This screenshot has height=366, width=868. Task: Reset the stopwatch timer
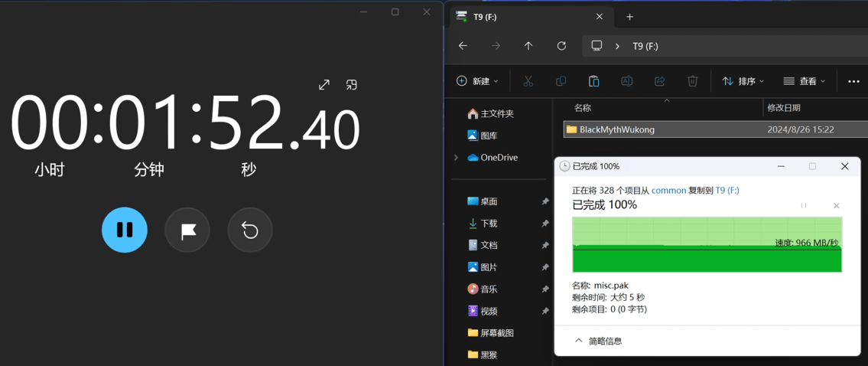[x=250, y=230]
